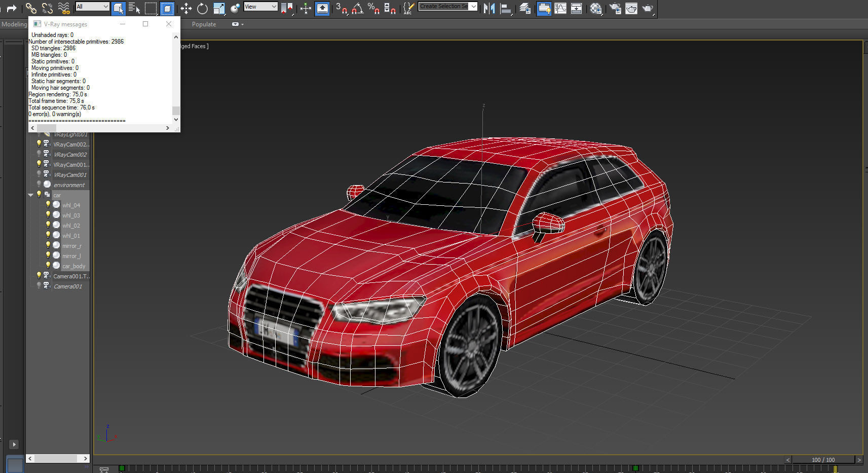
Task: Select the Camera001.T.. target item
Action: 71,276
